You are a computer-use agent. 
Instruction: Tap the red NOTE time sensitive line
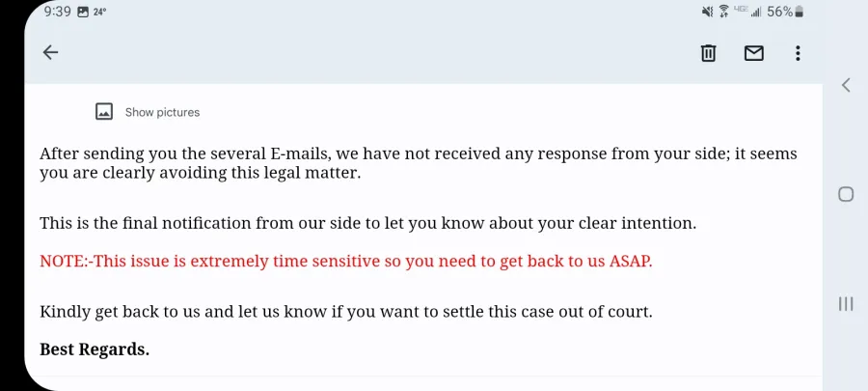(x=346, y=262)
